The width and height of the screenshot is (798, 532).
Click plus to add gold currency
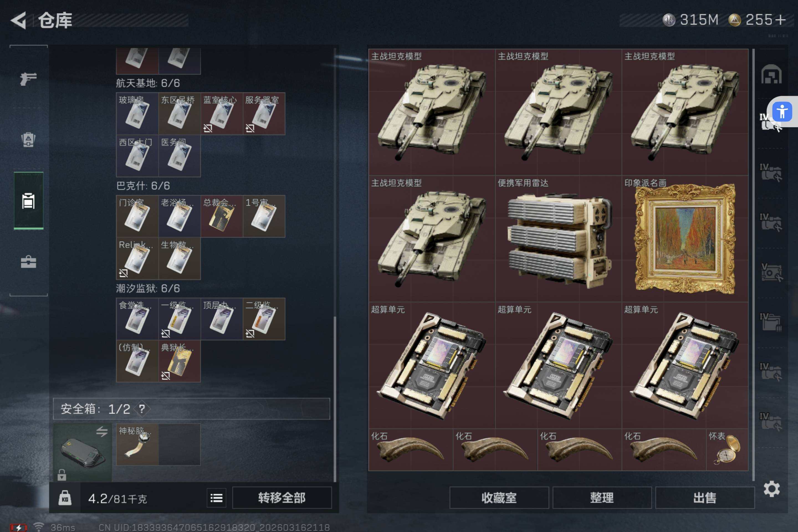(780, 20)
